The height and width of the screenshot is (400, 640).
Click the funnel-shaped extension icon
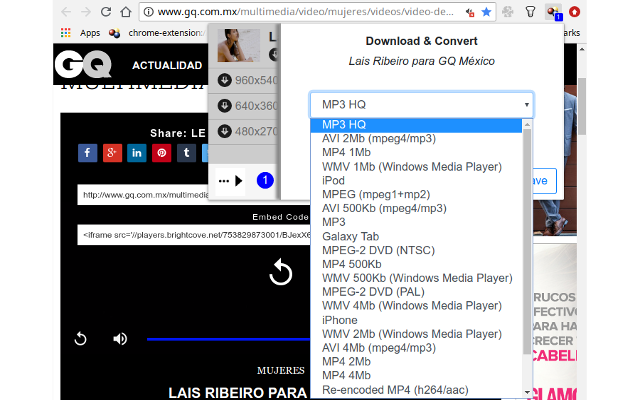point(530,12)
